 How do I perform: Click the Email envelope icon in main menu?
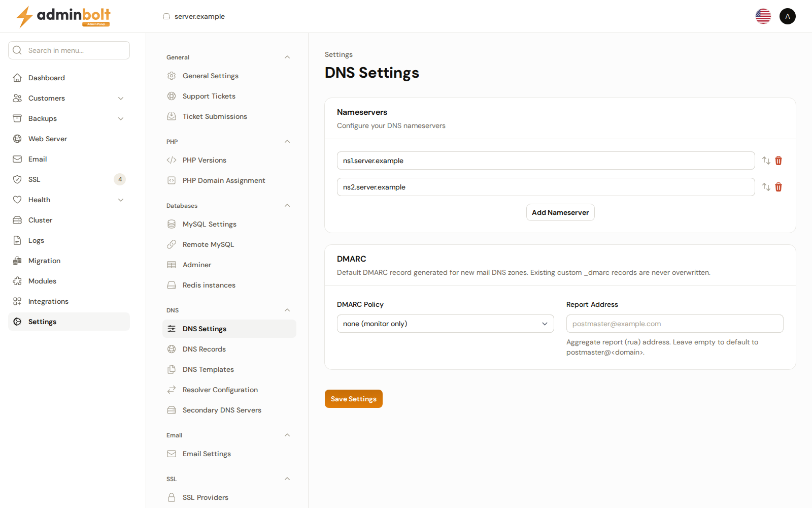click(17, 159)
